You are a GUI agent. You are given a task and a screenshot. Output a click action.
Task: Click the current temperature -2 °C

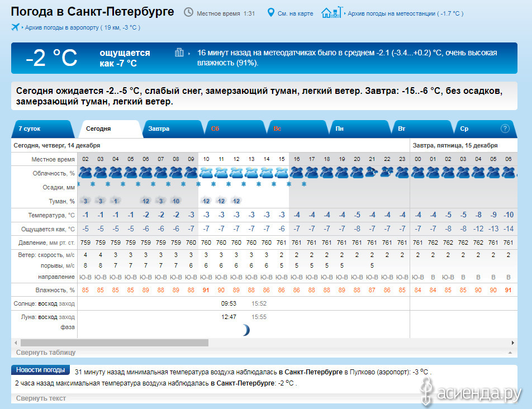click(51, 58)
